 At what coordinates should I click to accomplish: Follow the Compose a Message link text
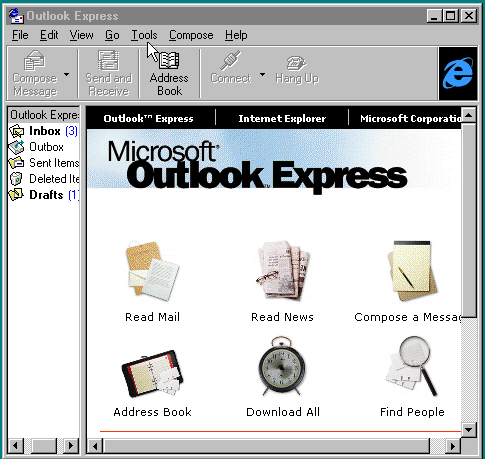point(408,317)
